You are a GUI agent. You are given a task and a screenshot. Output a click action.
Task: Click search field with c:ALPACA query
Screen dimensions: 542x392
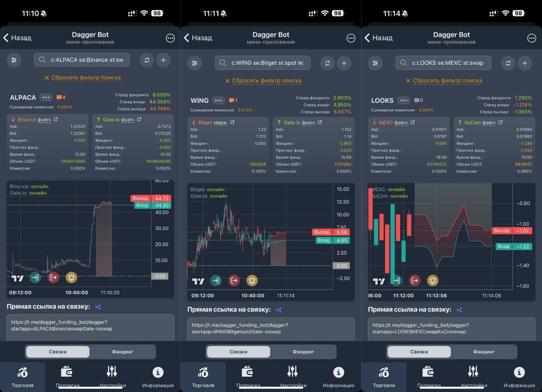(x=82, y=60)
